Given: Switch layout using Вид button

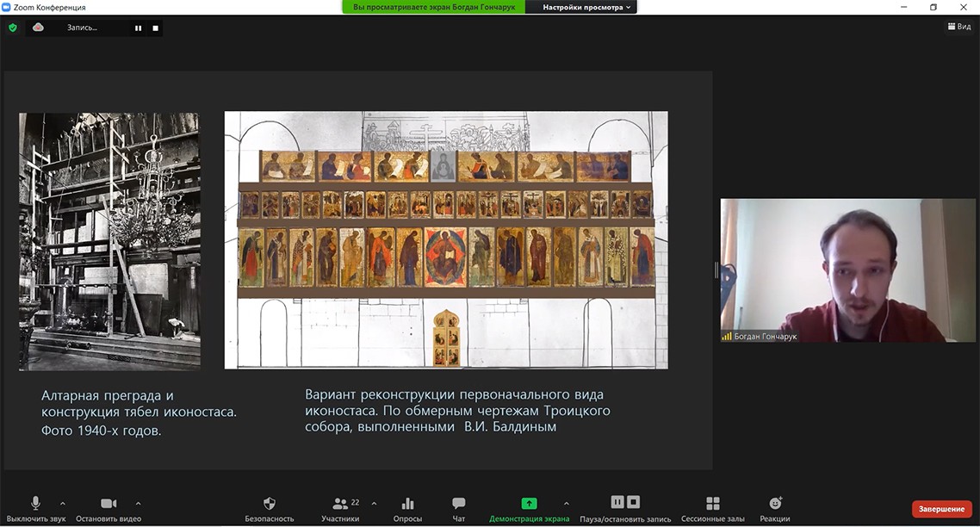Looking at the screenshot, I should click(x=959, y=26).
